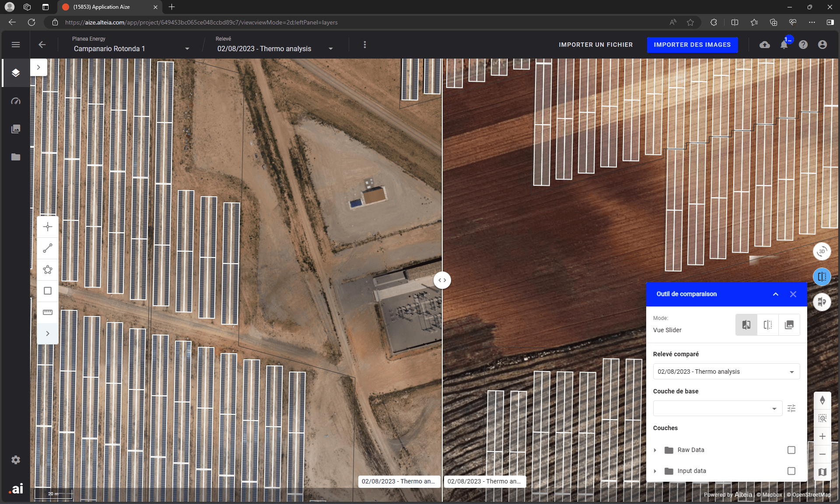This screenshot has width=840, height=504.
Task: Open the images panel in the sidebar
Action: [x=16, y=129]
